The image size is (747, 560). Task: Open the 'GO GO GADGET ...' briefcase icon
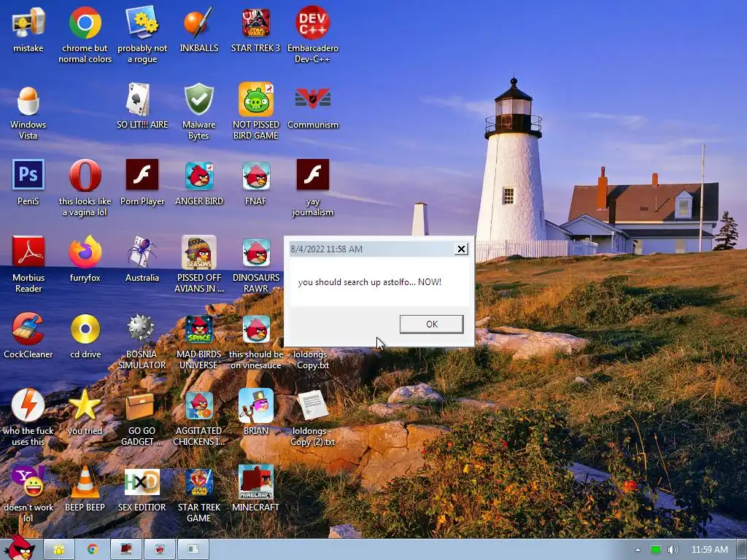click(139, 405)
